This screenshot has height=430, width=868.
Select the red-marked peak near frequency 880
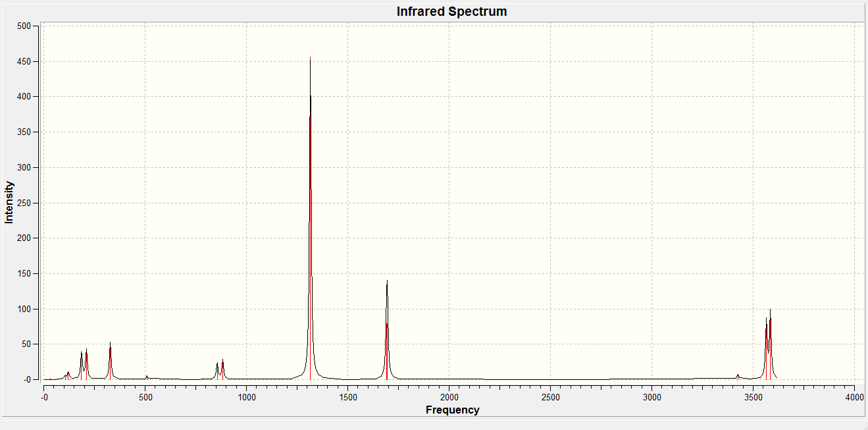[x=222, y=369]
